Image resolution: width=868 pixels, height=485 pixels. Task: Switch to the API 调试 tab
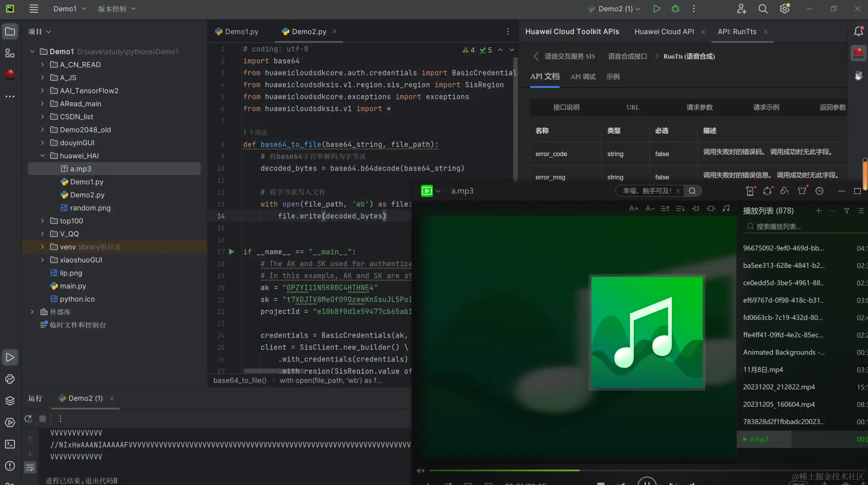click(583, 77)
